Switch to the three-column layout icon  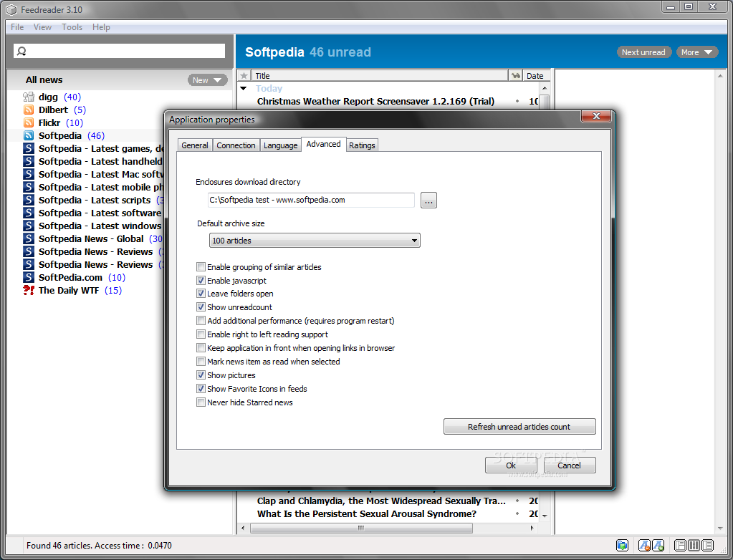pos(694,545)
